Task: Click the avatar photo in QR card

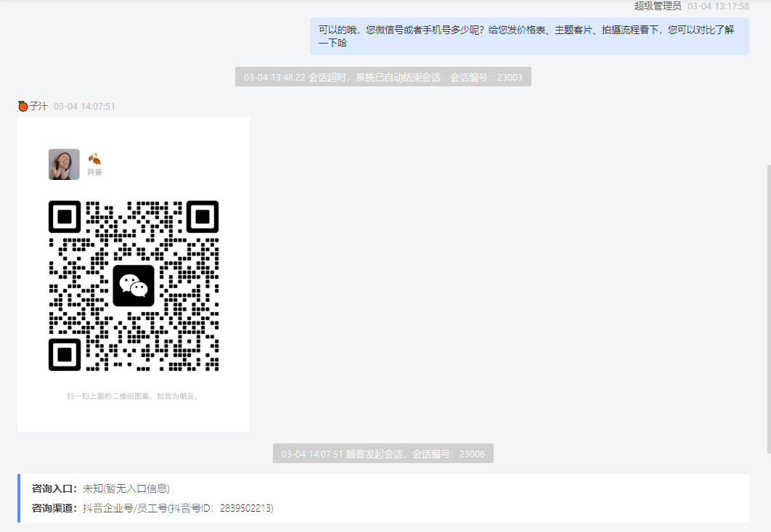Action: click(x=64, y=164)
